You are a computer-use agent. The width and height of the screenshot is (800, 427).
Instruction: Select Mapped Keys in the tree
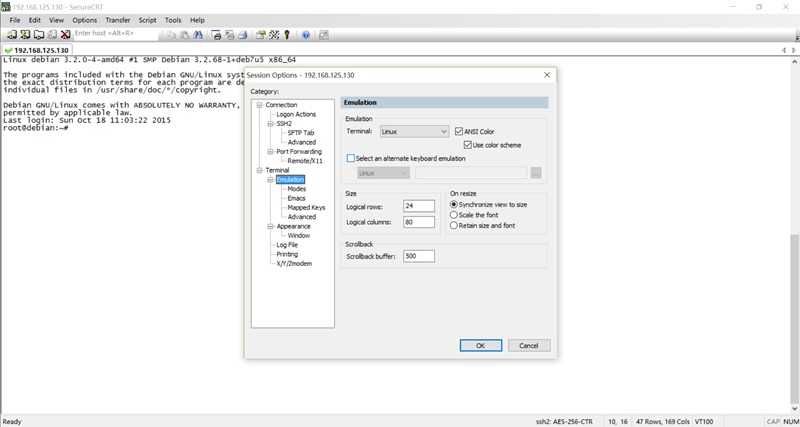306,208
